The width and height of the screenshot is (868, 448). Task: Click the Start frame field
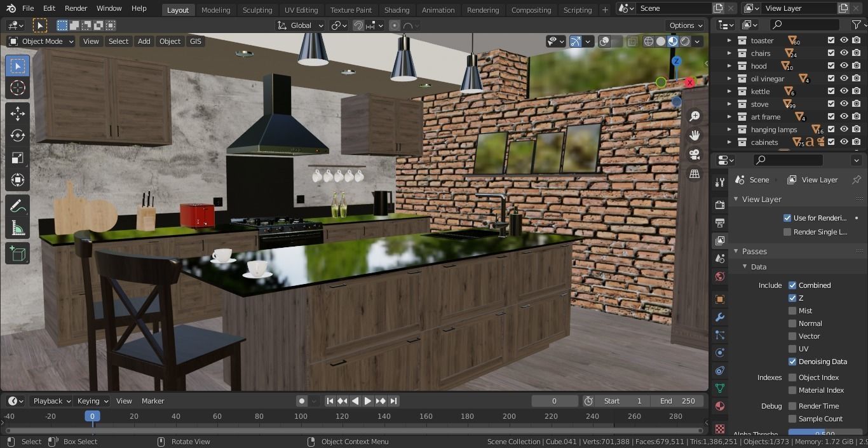click(622, 401)
